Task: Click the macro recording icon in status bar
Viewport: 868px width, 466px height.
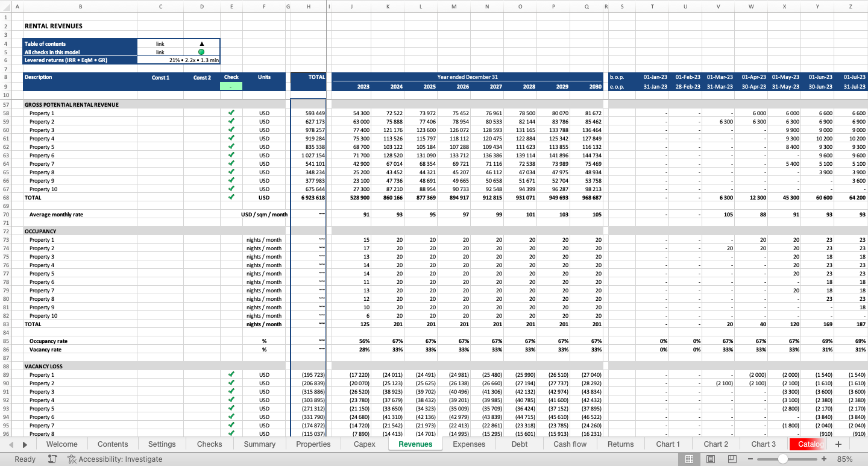Action: pos(52,459)
